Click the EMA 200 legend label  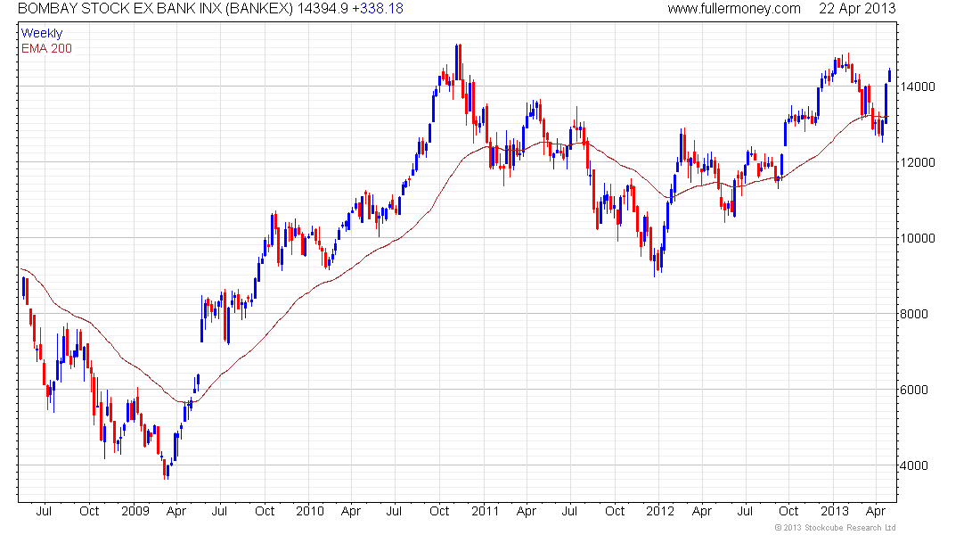[x=46, y=48]
